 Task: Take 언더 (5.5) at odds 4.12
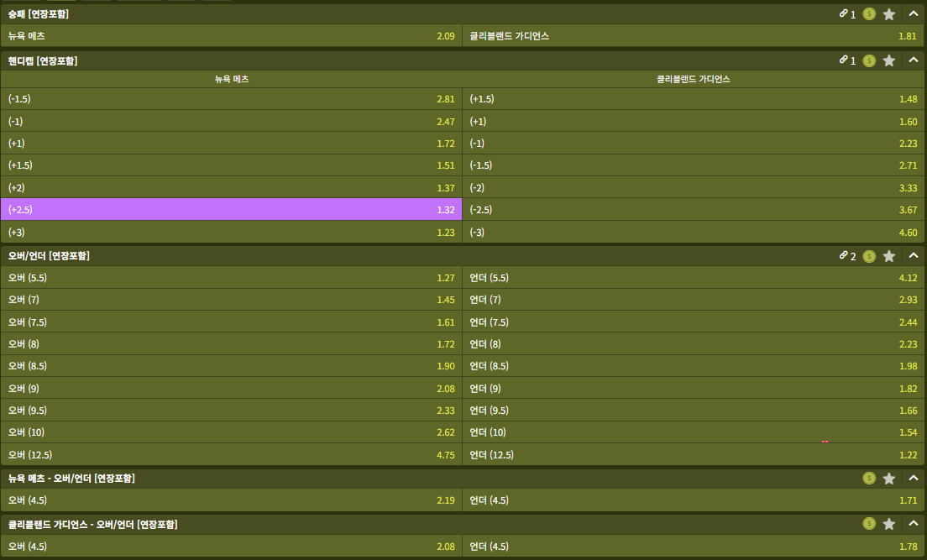point(693,277)
